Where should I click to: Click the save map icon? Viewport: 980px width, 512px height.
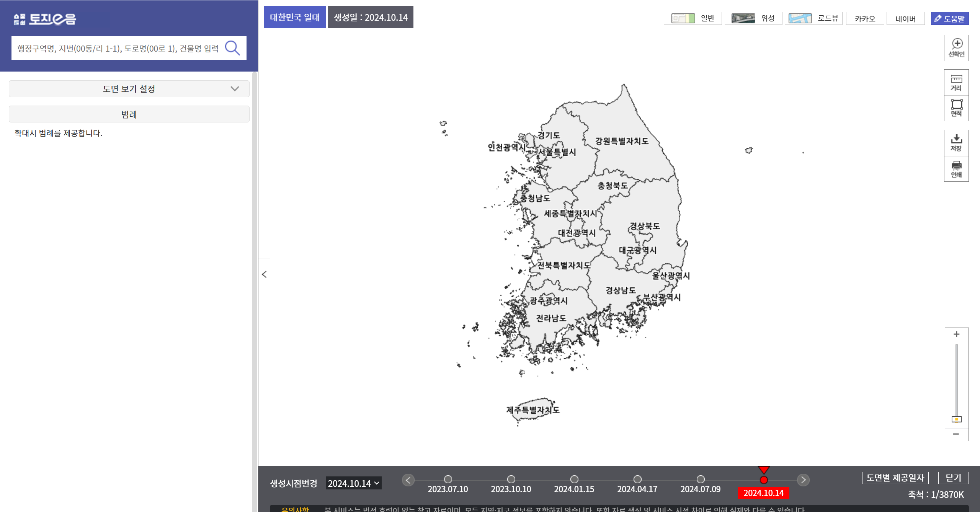point(956,143)
